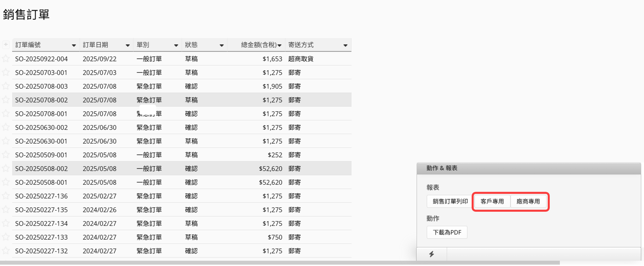Toggle star for order SO-20250227-134
Image resolution: width=644 pixels, height=266 pixels.
pos(6,223)
